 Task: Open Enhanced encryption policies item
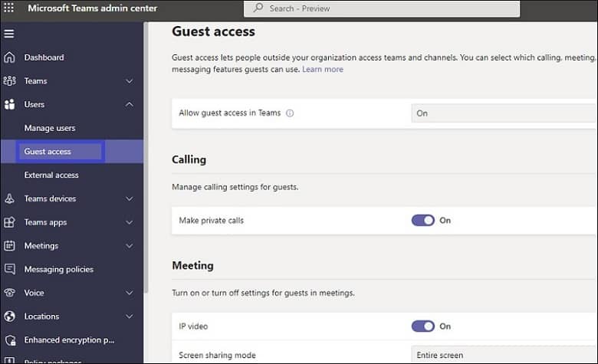69,340
